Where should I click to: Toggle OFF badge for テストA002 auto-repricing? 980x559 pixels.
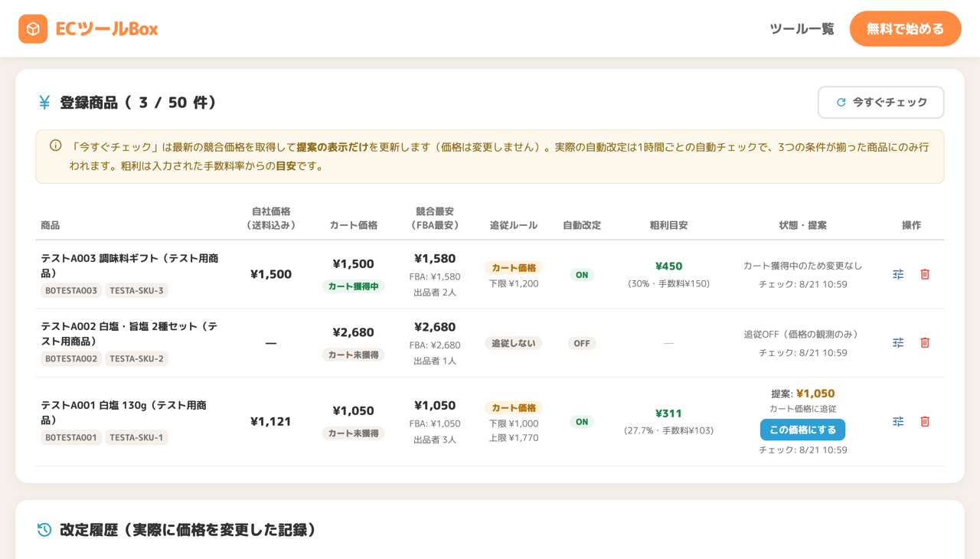point(582,343)
